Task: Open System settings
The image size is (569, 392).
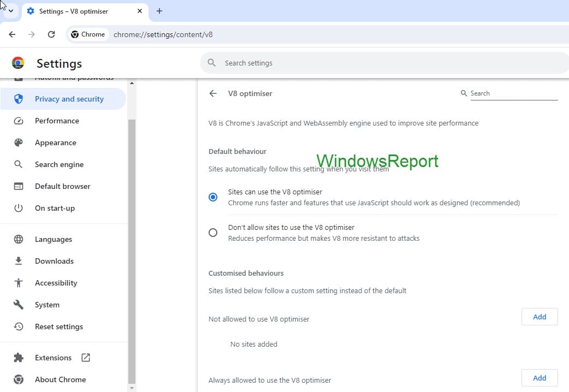Action: [63, 305]
